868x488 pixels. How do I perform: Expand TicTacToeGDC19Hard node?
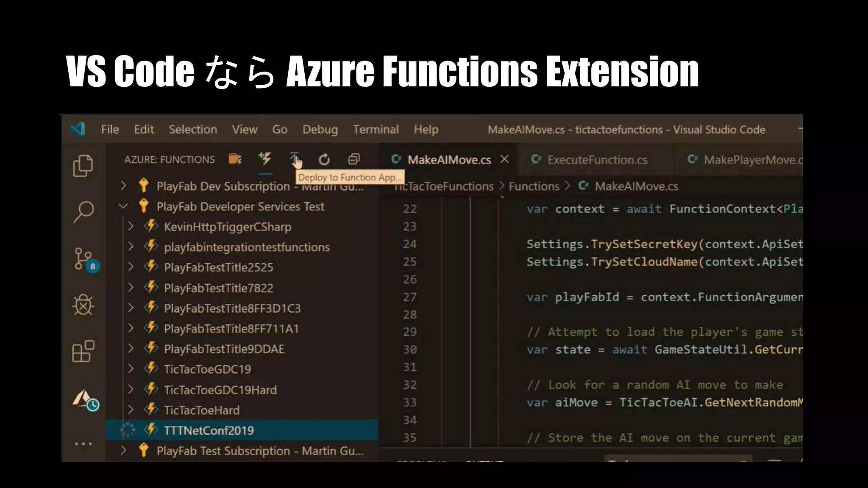[x=131, y=389]
